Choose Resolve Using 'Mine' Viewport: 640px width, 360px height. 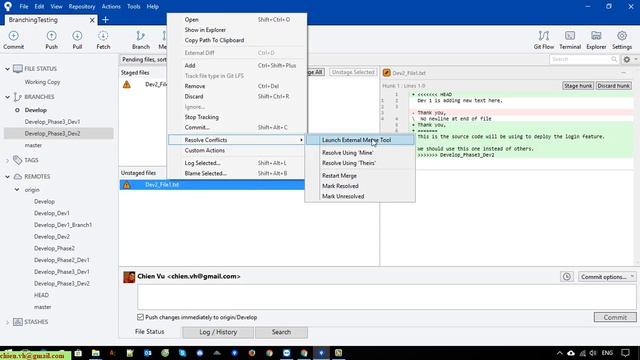360,153
